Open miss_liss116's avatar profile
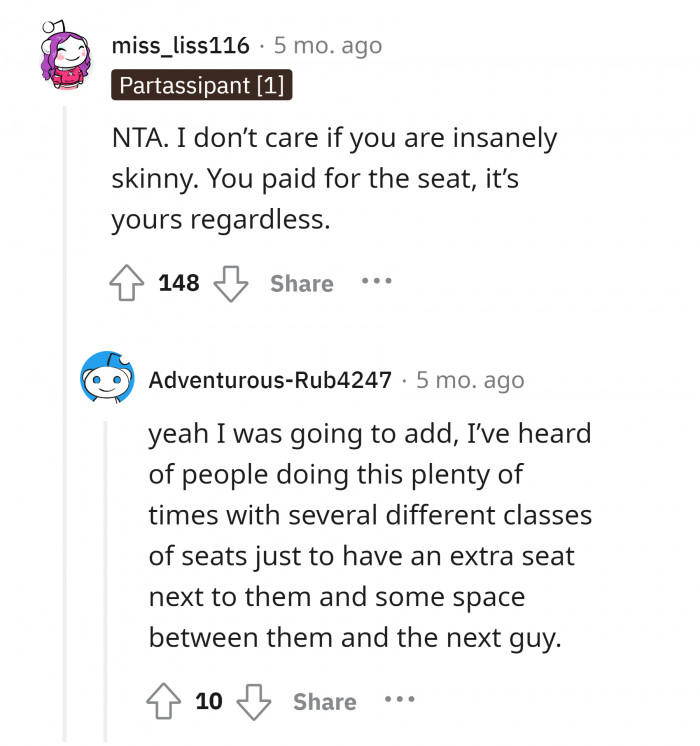700x746 pixels. click(x=67, y=57)
